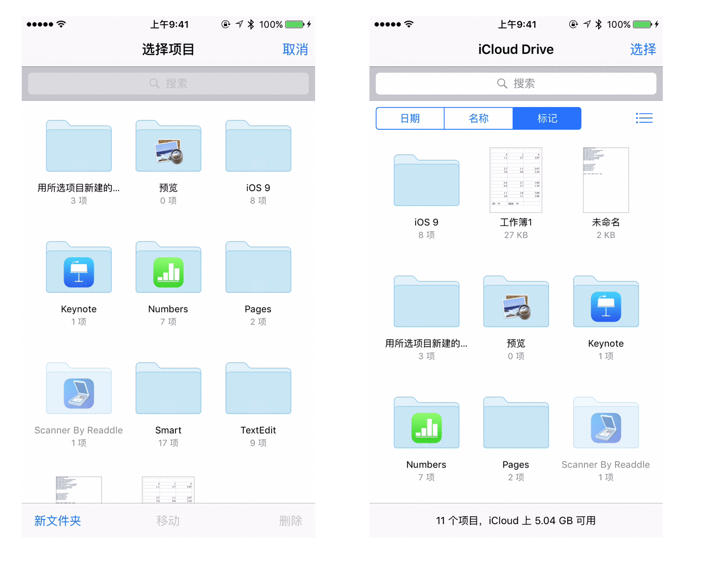Tap the 删除 button in bottom toolbar
Screen dimensions: 728x565
click(290, 520)
